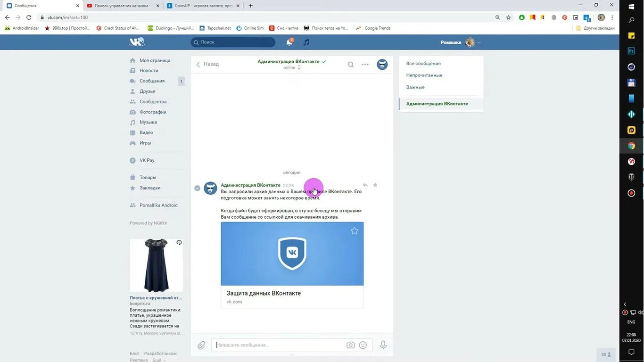The image size is (644, 362).
Task: Reload the page in Chrome
Action: pyautogui.click(x=29, y=17)
